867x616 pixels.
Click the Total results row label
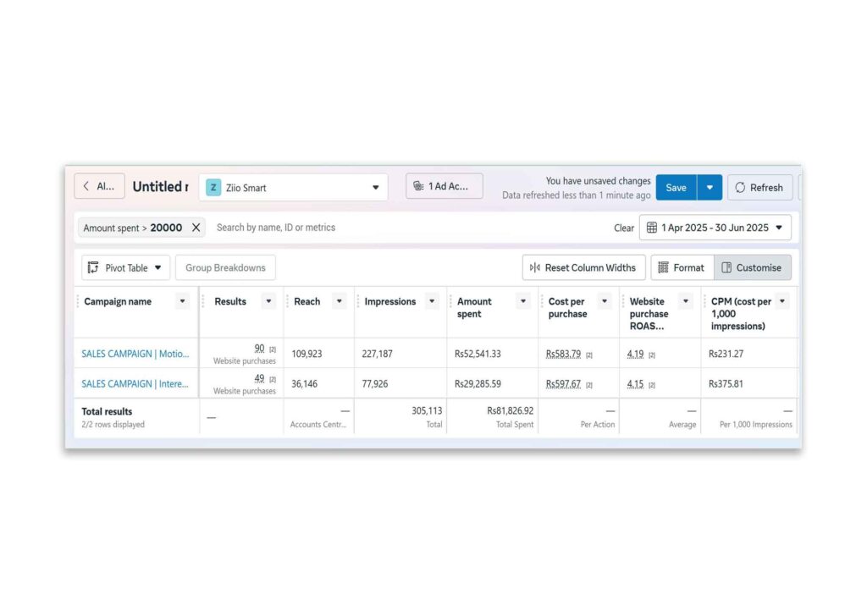(107, 411)
